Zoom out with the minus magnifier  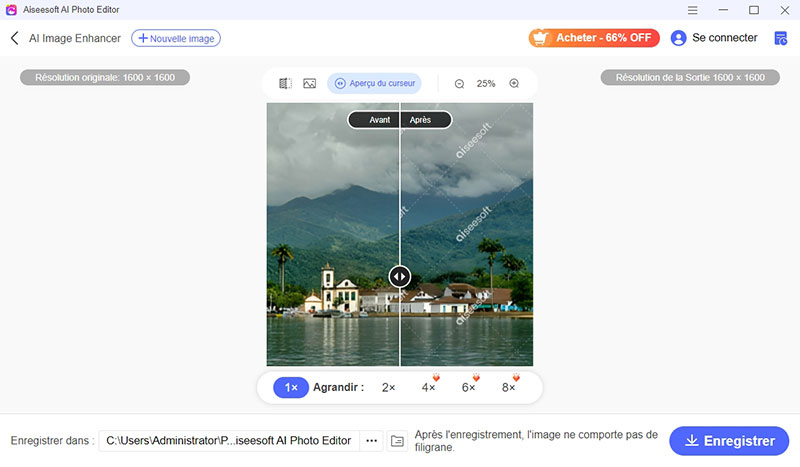[459, 84]
